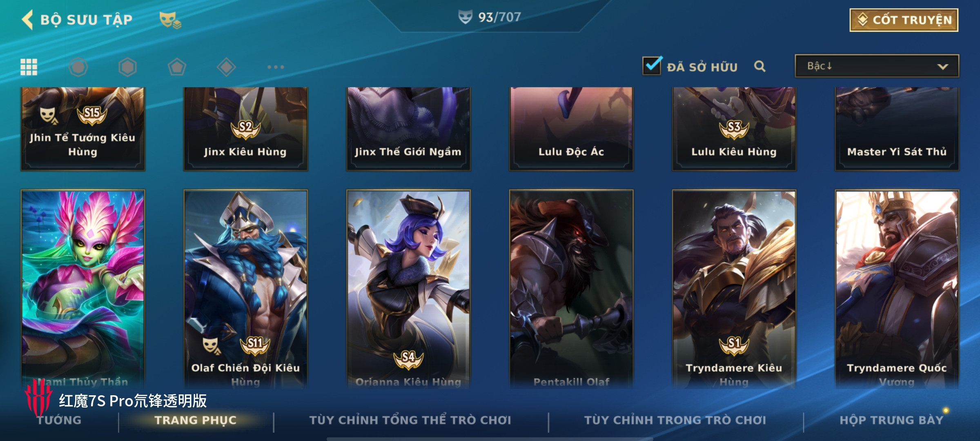Image resolution: width=980 pixels, height=441 pixels.
Task: Switch to the Tùy Chỉnh Tổng Thể Trò Chơi tab
Action: [x=410, y=420]
